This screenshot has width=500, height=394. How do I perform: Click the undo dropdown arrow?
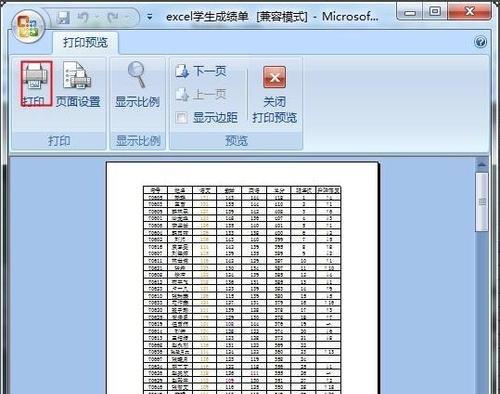97,17
